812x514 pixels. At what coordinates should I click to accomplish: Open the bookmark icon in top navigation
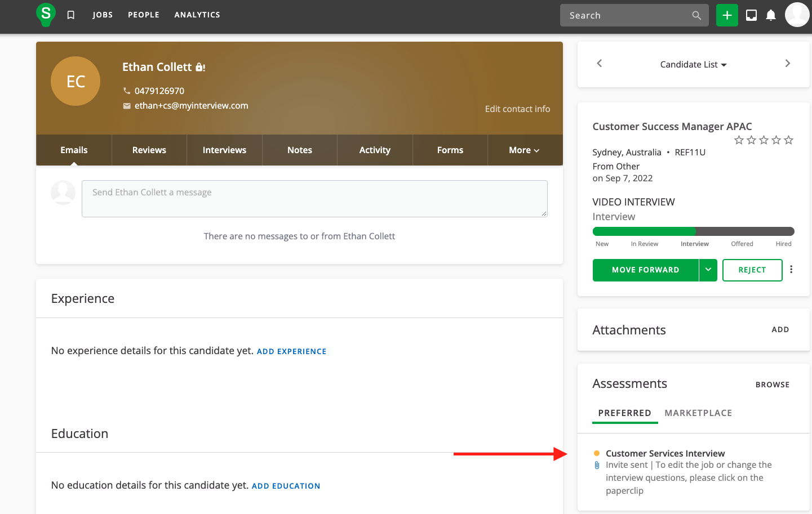coord(71,15)
